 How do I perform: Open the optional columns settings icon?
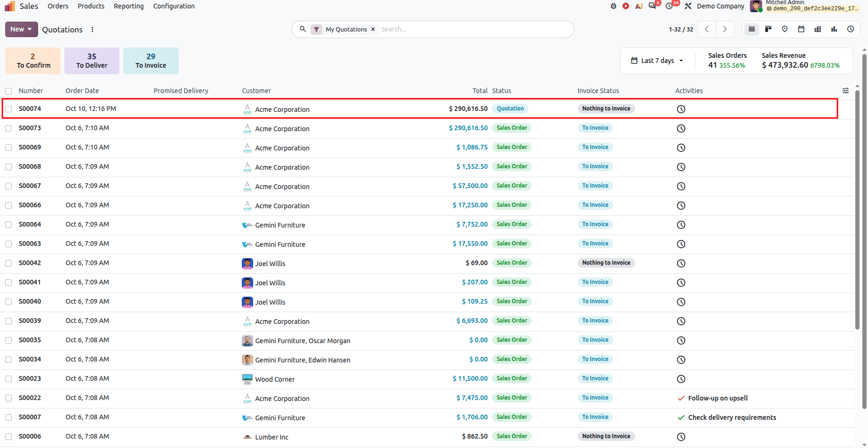[845, 91]
